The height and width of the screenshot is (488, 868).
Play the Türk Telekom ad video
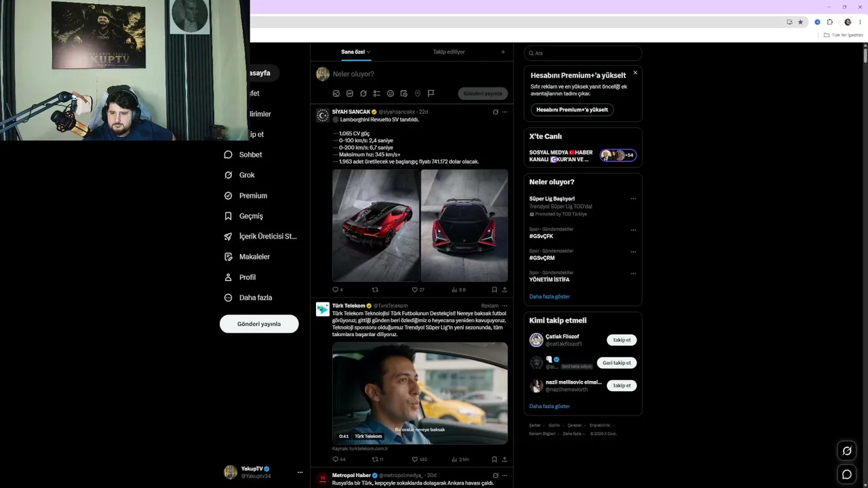(420, 393)
